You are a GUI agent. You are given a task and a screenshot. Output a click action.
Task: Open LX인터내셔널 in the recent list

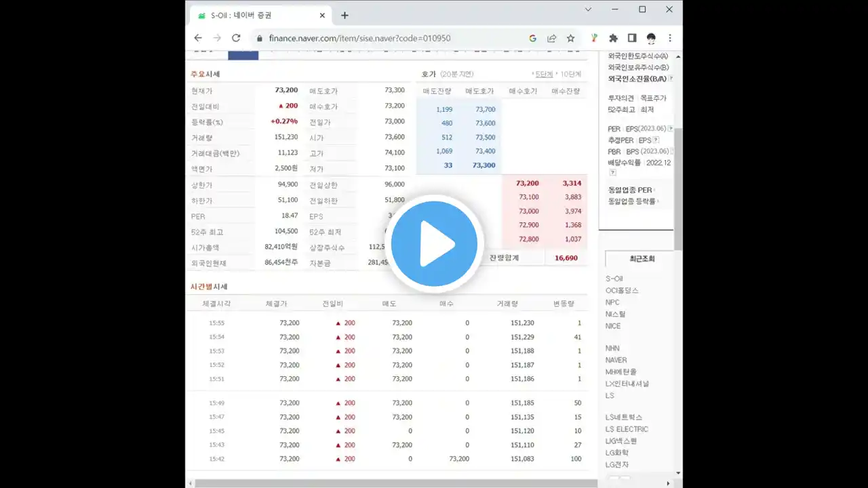(x=627, y=384)
